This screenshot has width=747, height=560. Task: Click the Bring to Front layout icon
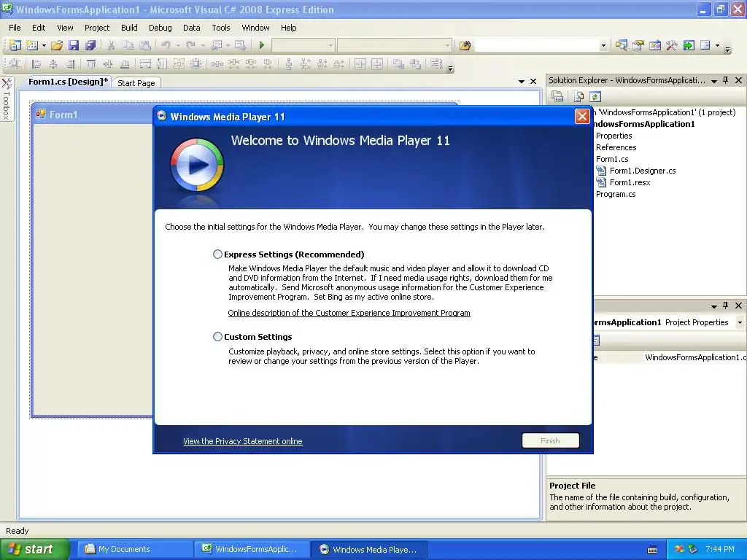[398, 64]
